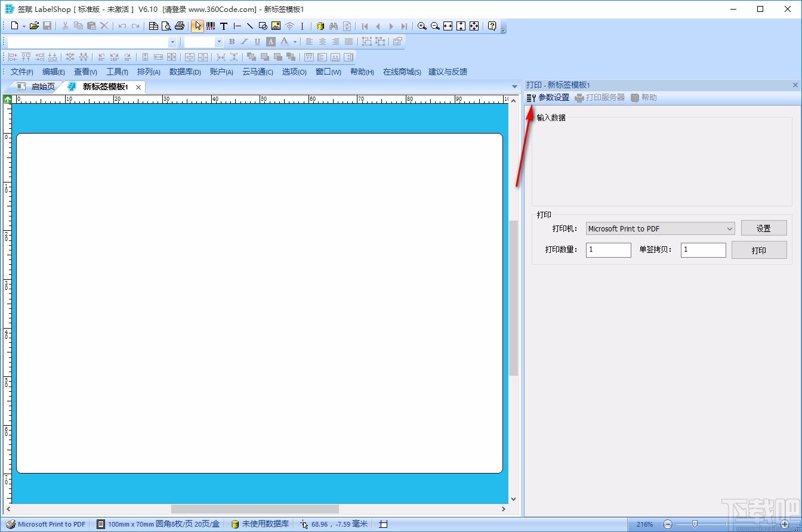Click the 打印数量 input field
Image resolution: width=802 pixels, height=532 pixels.
click(609, 250)
